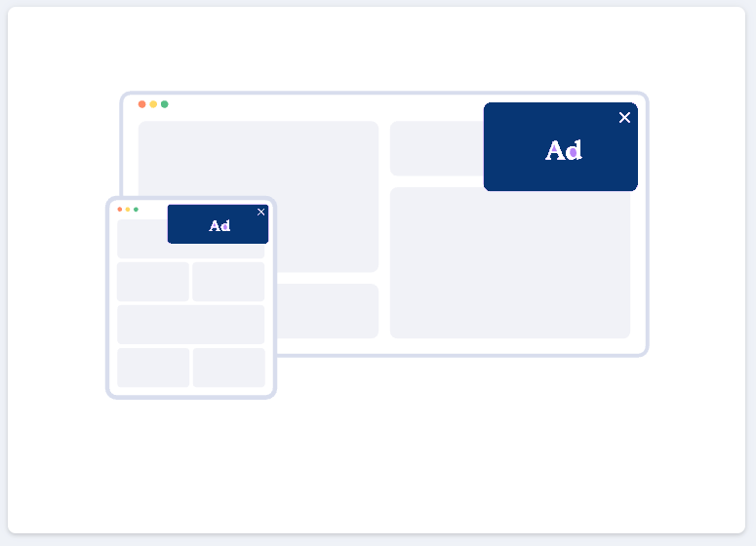Click the small Ad banner text
The image size is (756, 546).
pyautogui.click(x=219, y=226)
